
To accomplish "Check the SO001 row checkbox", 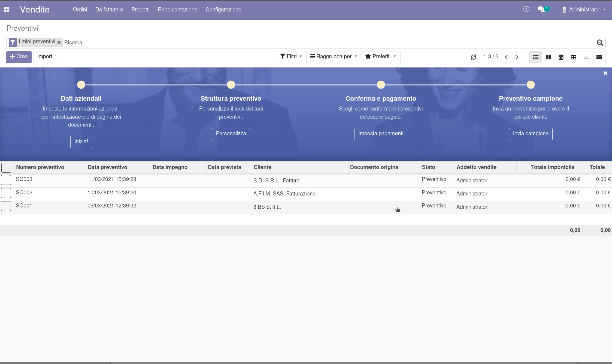I will click(x=6, y=206).
